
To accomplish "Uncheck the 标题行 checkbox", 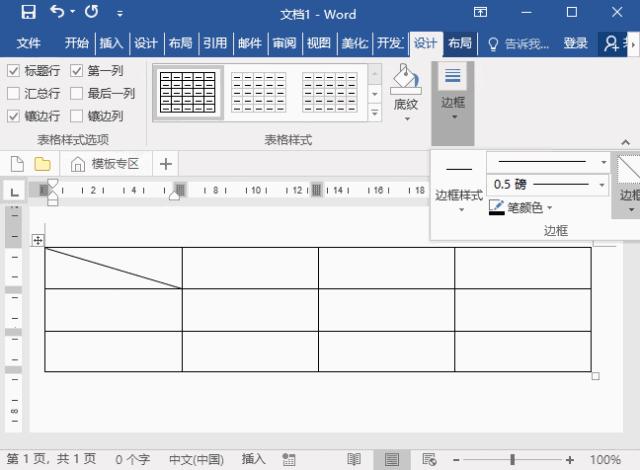I will (x=13, y=71).
